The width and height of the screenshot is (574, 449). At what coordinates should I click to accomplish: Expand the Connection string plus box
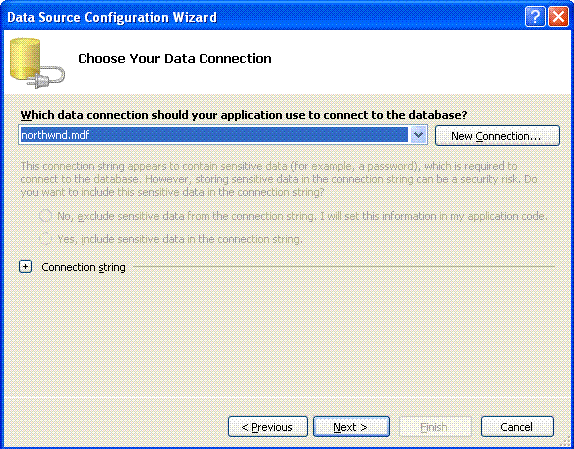(x=25, y=267)
